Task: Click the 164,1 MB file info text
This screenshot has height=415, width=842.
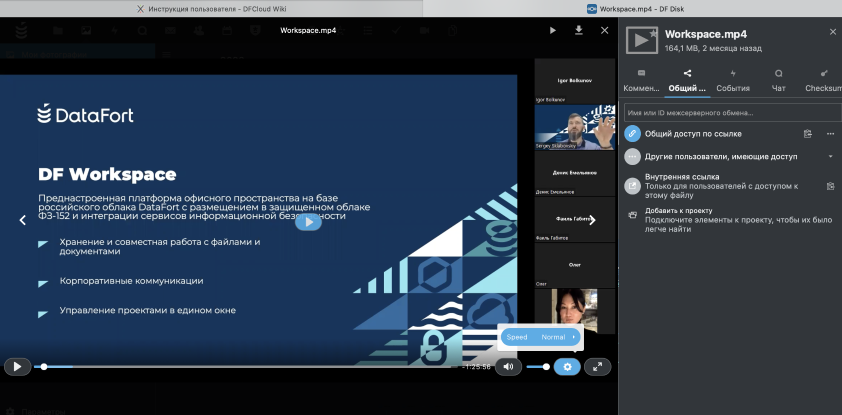Action: [x=713, y=48]
